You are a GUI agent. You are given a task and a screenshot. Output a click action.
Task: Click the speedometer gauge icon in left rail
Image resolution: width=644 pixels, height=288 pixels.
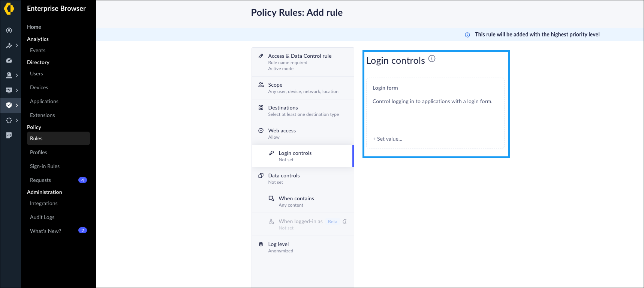[9, 60]
